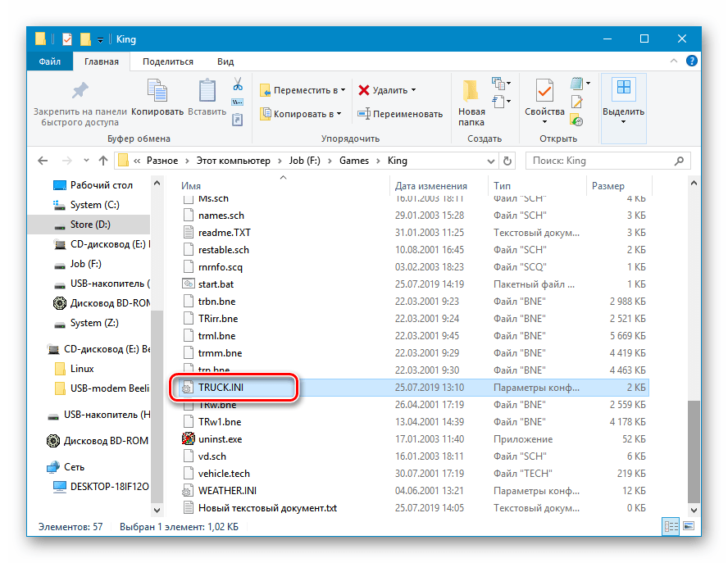Screen dimensions: 728x563
Task: Expand the Копировать в dropdown
Action: tap(301, 114)
